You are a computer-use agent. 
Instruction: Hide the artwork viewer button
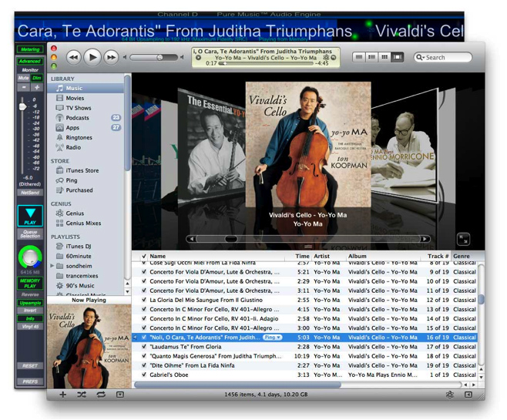point(120,395)
